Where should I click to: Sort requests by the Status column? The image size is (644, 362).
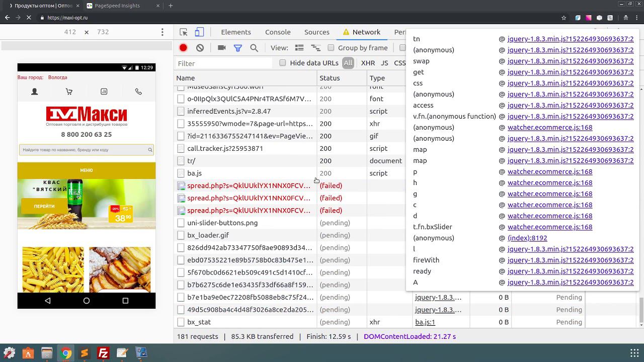point(342,78)
